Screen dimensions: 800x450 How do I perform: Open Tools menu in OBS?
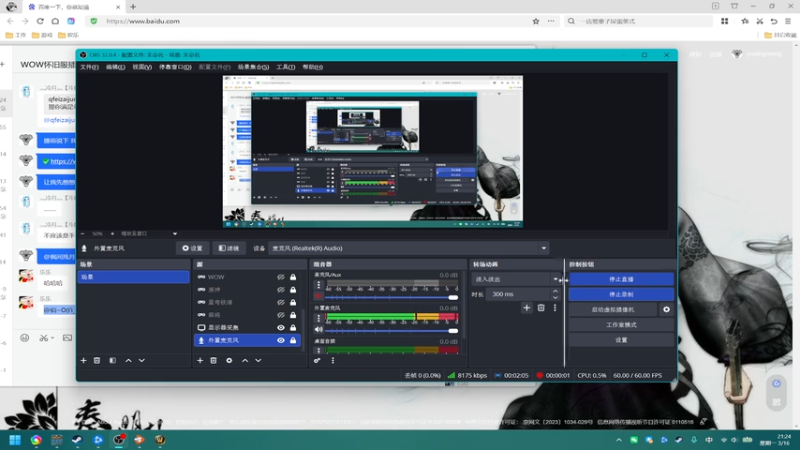(285, 67)
